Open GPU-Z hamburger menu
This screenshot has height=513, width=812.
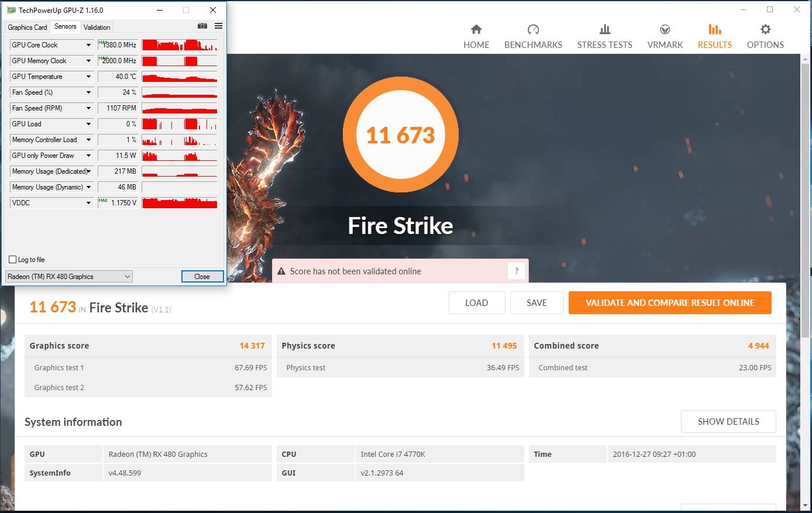click(x=218, y=26)
